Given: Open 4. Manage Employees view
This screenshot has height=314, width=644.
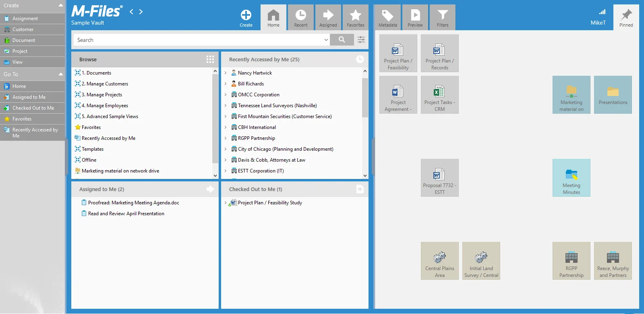Looking at the screenshot, I should (x=105, y=106).
